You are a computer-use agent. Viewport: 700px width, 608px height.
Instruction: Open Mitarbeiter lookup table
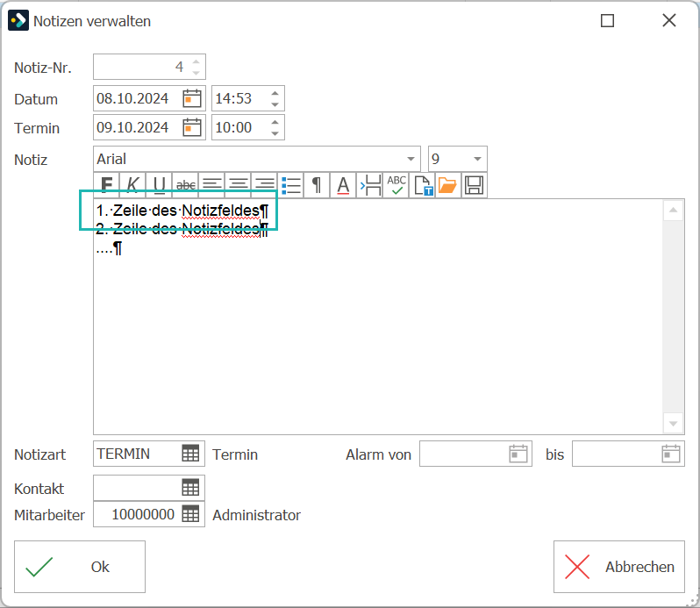[x=190, y=514]
